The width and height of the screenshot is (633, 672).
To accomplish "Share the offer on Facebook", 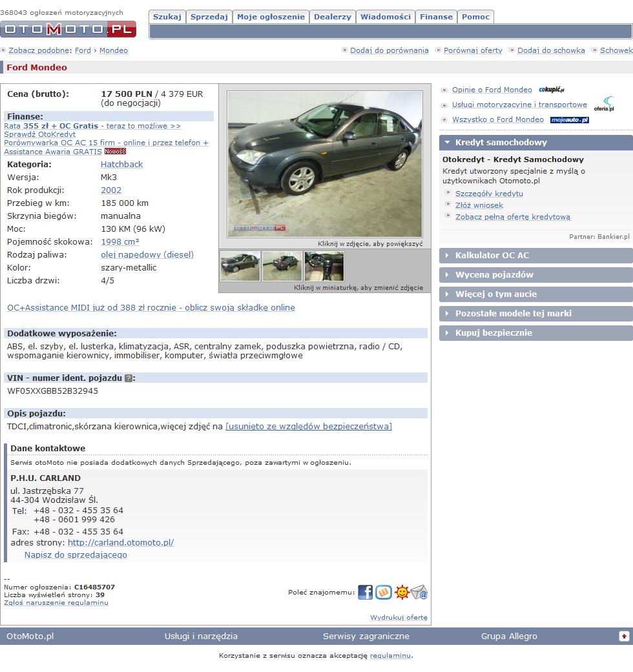I will pos(366,593).
